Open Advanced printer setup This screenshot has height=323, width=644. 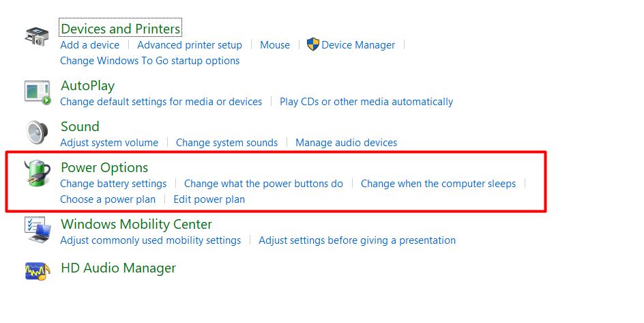[190, 45]
